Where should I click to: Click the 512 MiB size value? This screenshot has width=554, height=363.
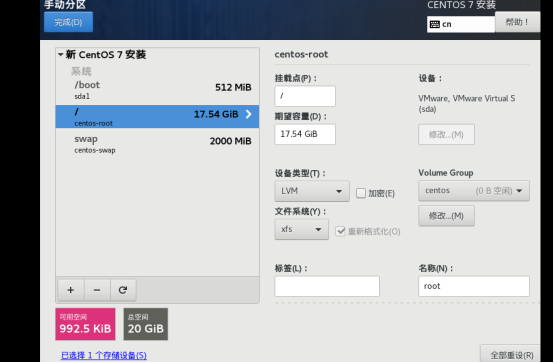233,87
